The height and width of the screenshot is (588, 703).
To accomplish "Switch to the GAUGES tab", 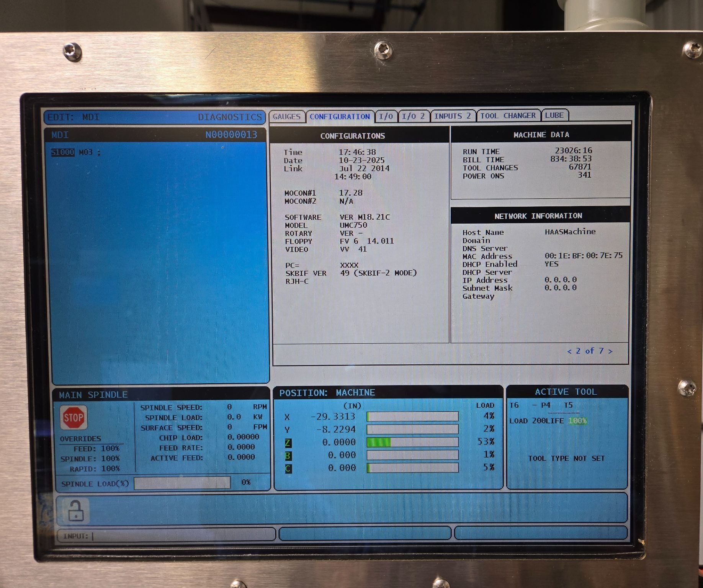I will tap(287, 116).
